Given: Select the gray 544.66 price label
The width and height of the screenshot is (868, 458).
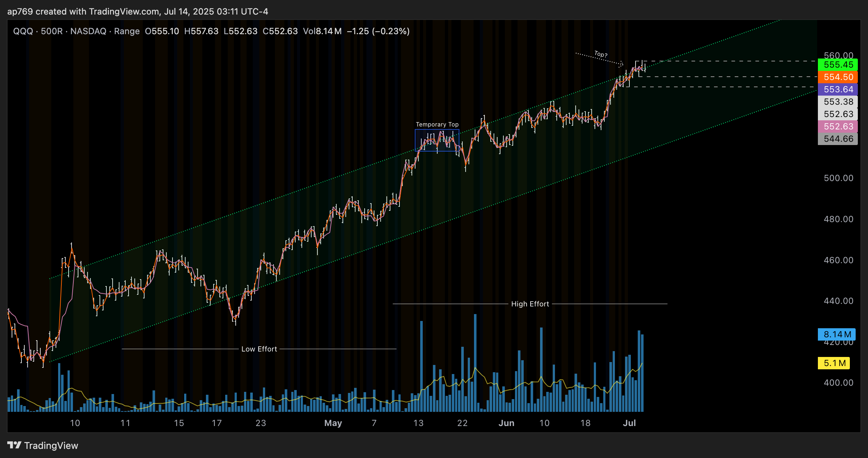Looking at the screenshot, I should [x=838, y=139].
